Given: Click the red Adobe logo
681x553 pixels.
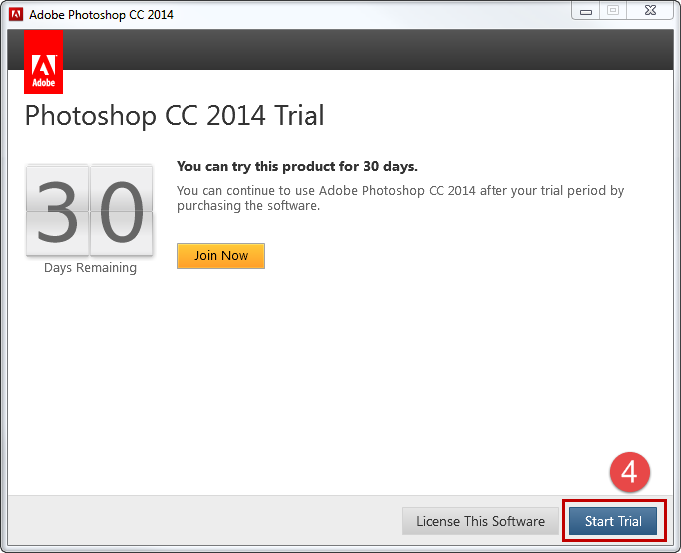Looking at the screenshot, I should pyautogui.click(x=43, y=62).
